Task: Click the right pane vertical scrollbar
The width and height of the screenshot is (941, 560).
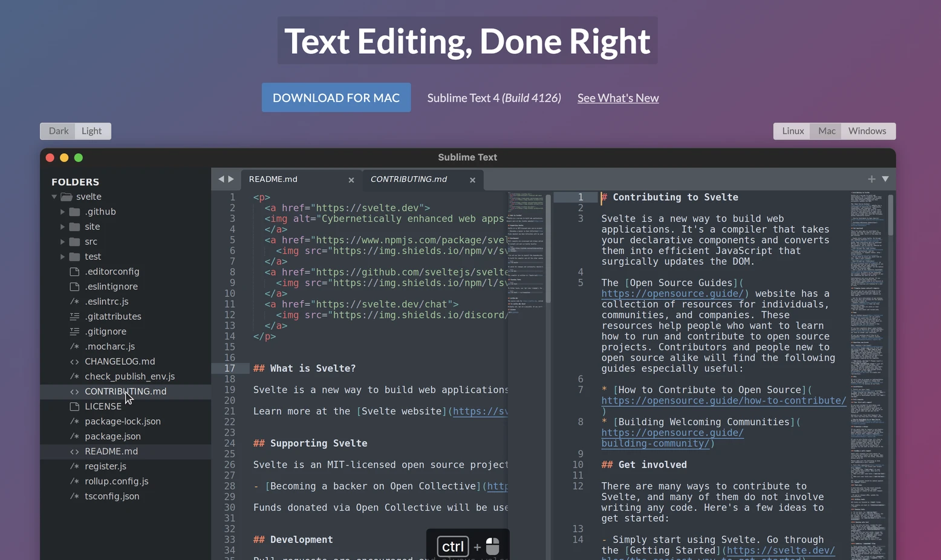Action: [891, 215]
